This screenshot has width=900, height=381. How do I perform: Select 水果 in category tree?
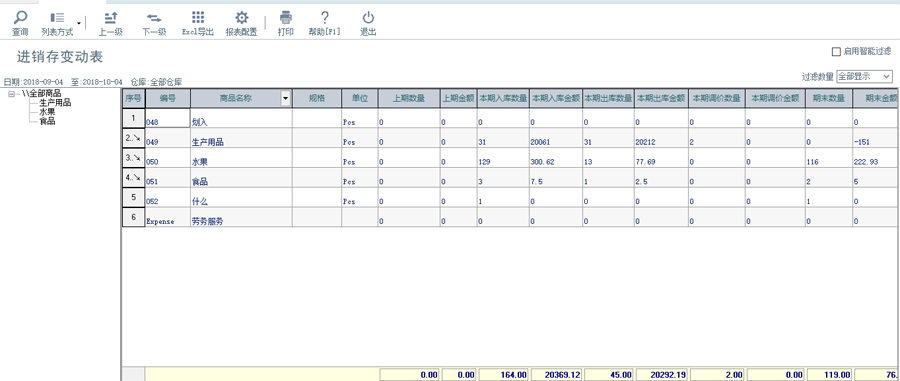[47, 112]
